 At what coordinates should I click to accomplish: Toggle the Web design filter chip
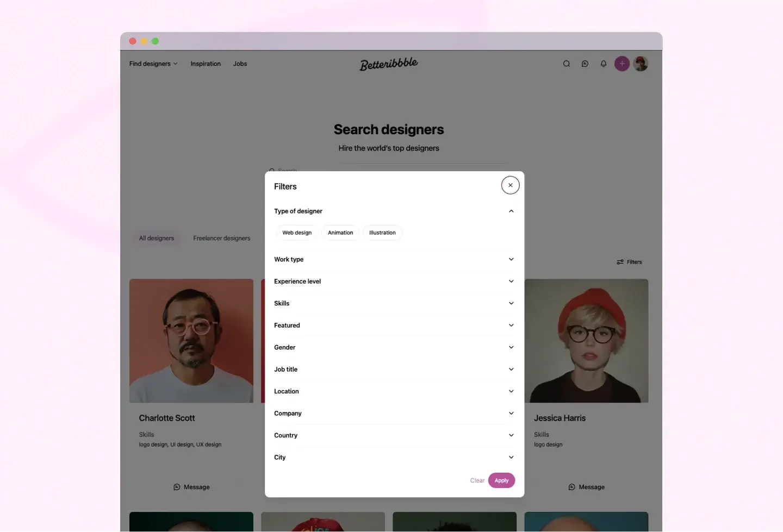click(297, 233)
